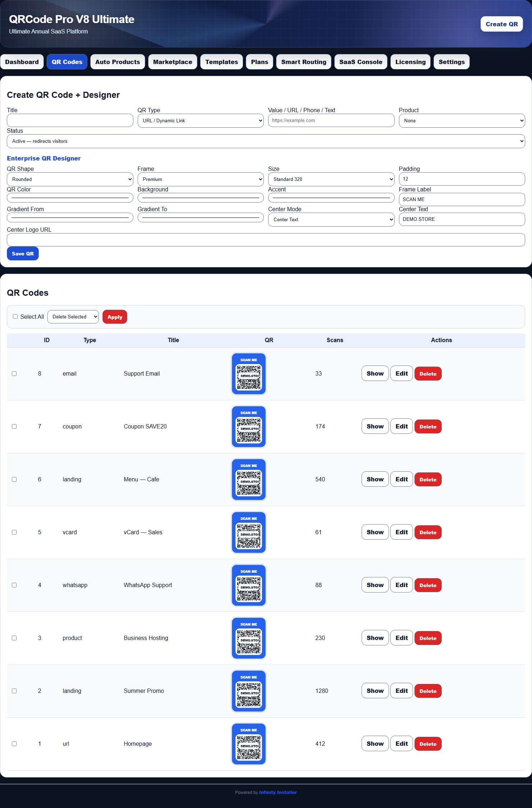The width and height of the screenshot is (532, 808).
Task: Click the Save QR button
Action: point(23,254)
